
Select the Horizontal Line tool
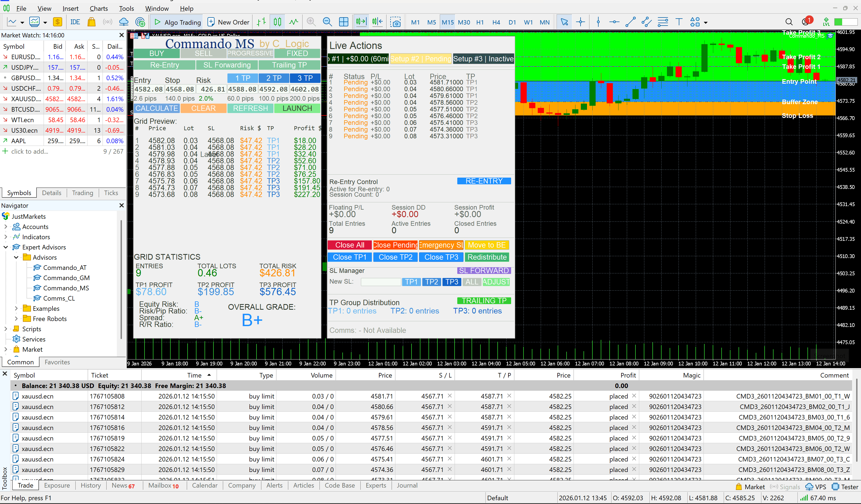click(614, 22)
